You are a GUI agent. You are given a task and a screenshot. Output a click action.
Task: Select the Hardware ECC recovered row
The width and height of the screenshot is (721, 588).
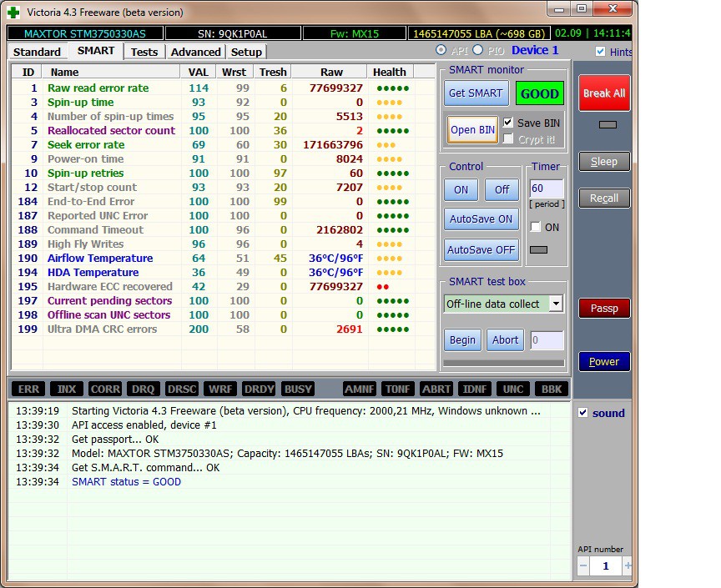[223, 286]
